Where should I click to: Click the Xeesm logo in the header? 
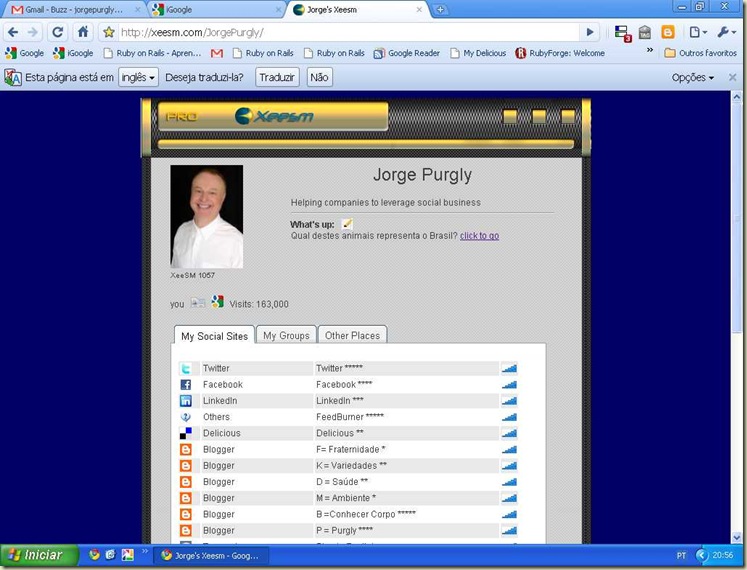pos(274,116)
